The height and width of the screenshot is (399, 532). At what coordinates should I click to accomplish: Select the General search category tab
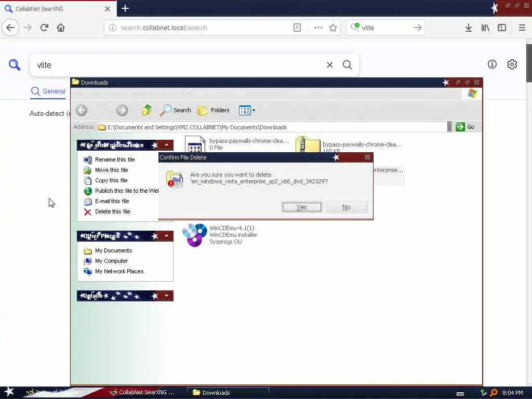tap(48, 91)
